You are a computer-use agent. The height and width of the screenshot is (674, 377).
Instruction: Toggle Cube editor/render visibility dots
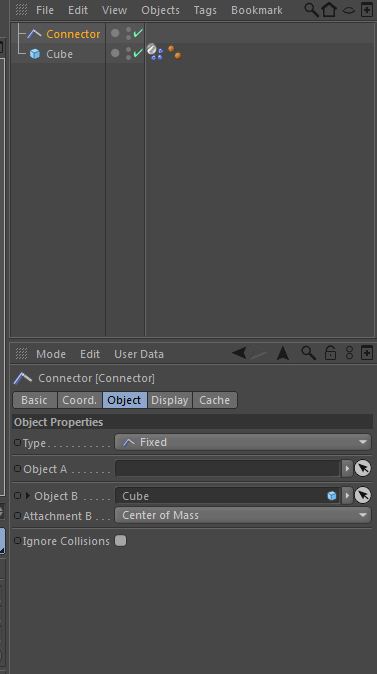click(x=129, y=54)
